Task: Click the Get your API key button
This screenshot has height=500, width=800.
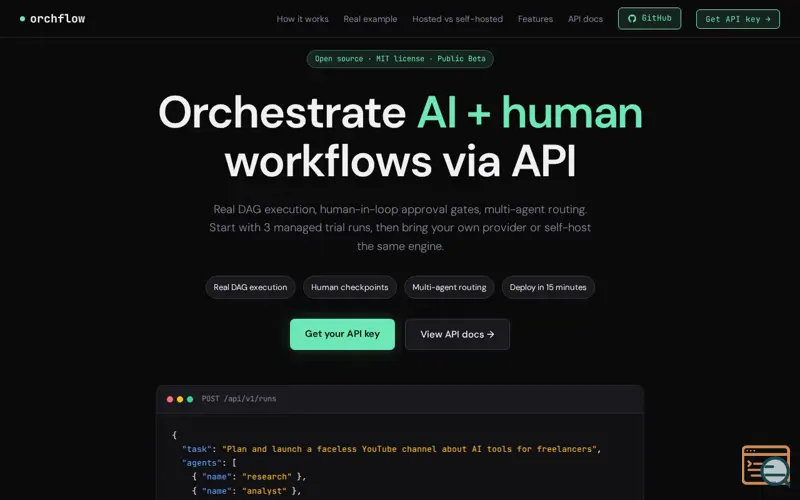Action: click(x=342, y=334)
